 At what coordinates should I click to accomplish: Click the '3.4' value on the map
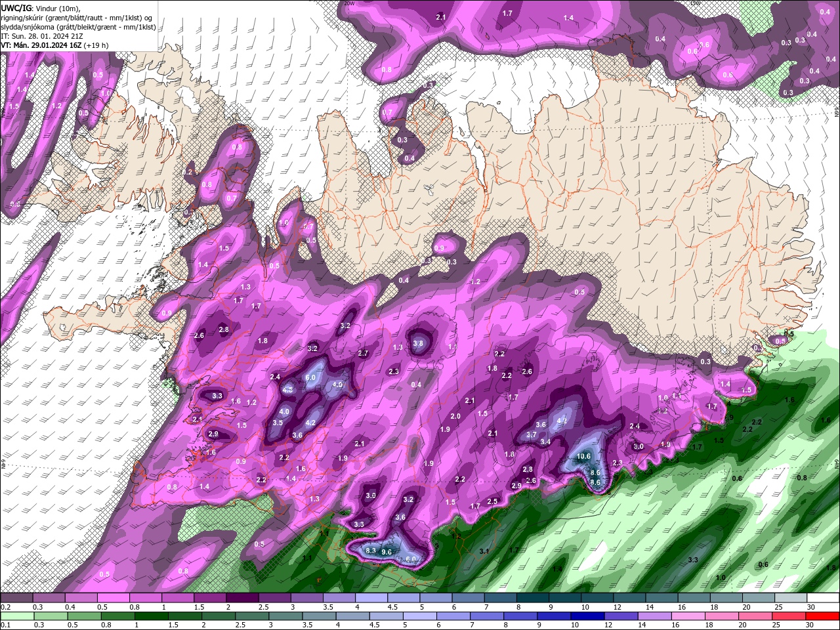pyautogui.click(x=545, y=442)
